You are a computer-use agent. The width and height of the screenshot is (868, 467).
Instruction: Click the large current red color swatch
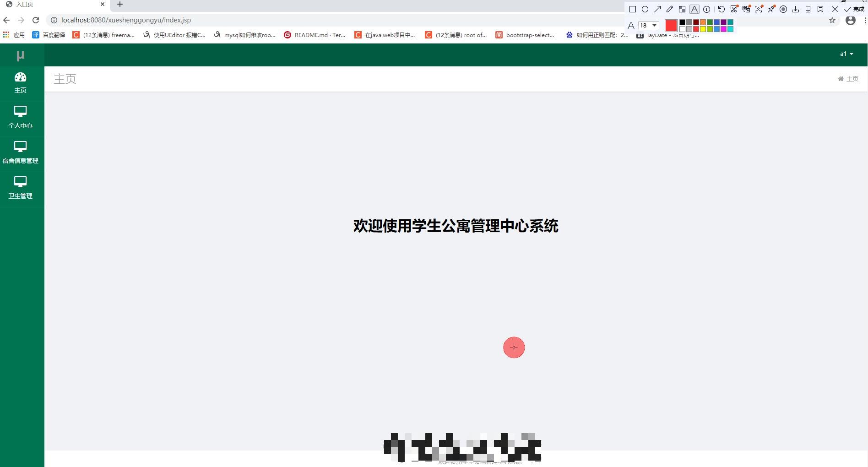click(x=671, y=26)
